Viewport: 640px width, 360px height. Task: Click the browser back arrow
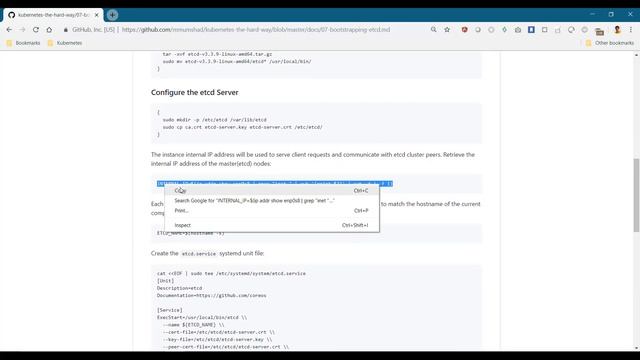click(9, 30)
